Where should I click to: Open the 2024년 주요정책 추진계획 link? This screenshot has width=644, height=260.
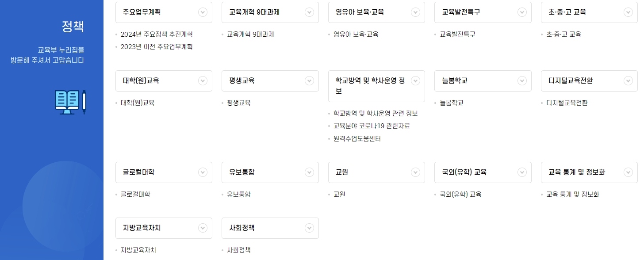click(156, 34)
